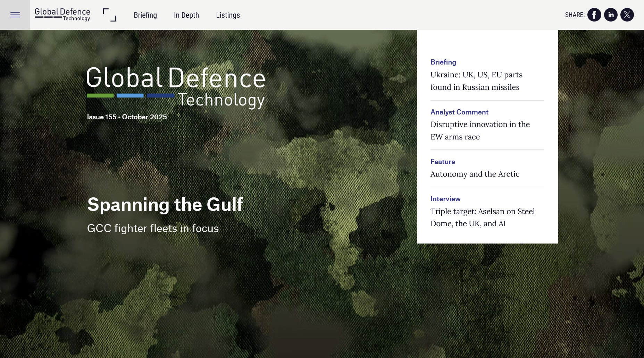Open the Aselsan Steel Dome interview

tap(483, 218)
